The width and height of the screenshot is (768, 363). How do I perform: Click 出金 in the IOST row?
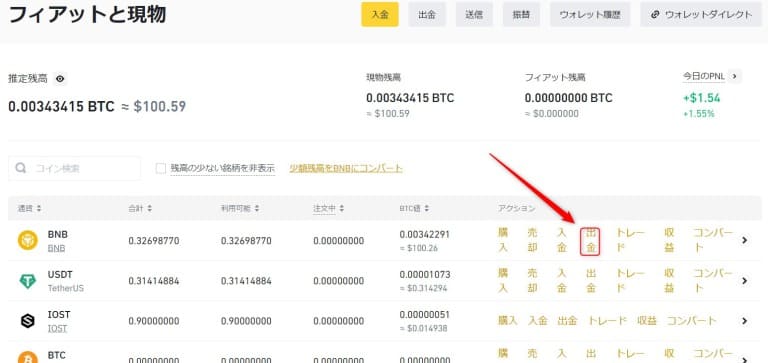coord(567,321)
